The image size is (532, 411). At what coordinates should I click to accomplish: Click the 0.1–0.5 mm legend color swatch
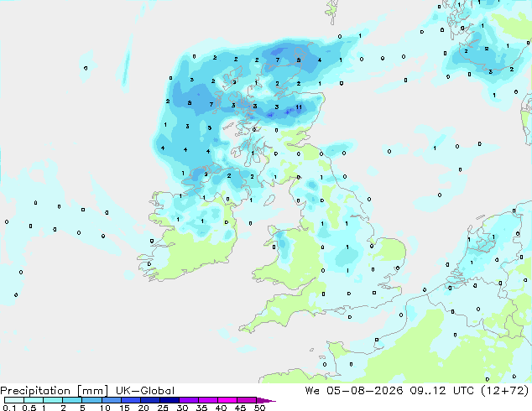pyautogui.click(x=14, y=400)
